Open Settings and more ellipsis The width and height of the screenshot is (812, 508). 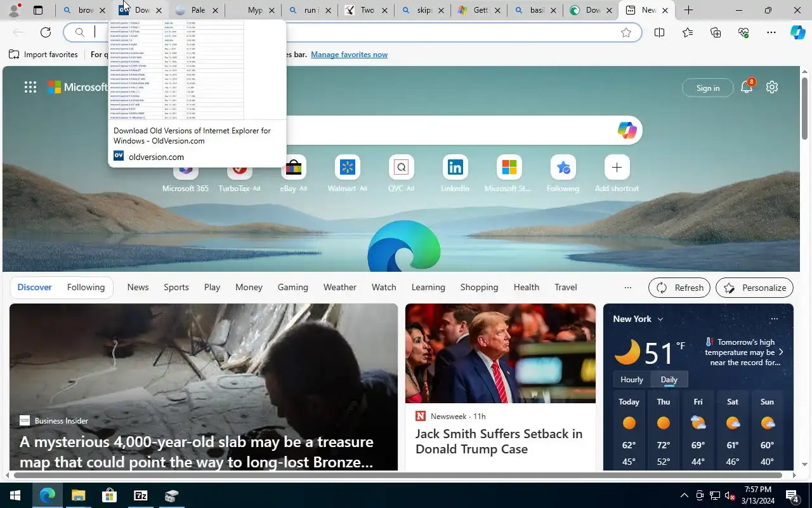(x=771, y=32)
